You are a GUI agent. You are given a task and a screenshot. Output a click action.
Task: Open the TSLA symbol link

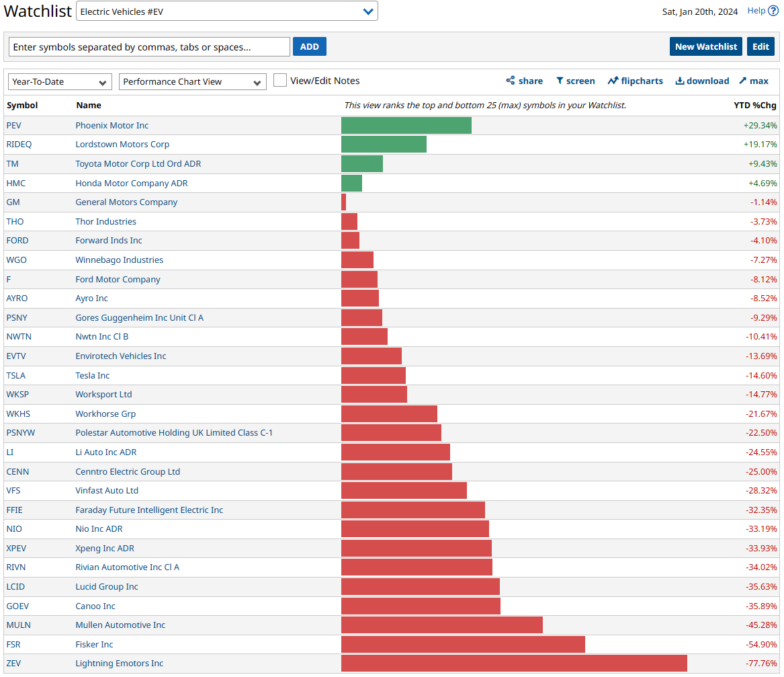pos(16,375)
